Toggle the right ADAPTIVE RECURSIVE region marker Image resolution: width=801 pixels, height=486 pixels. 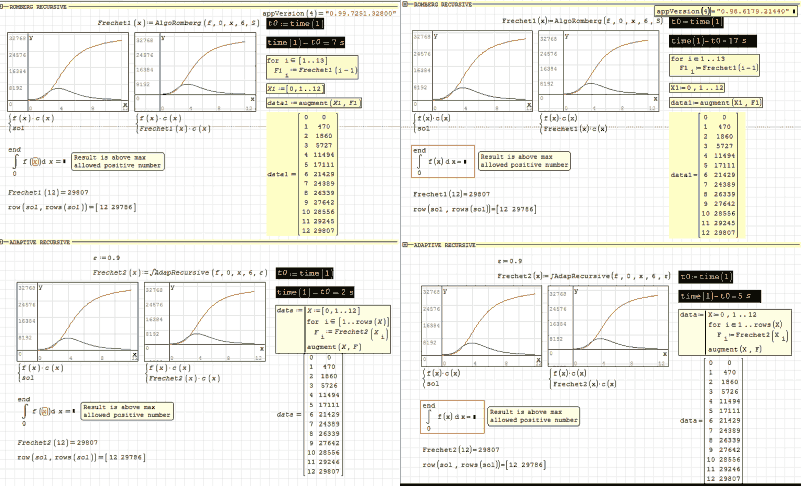(x=404, y=244)
